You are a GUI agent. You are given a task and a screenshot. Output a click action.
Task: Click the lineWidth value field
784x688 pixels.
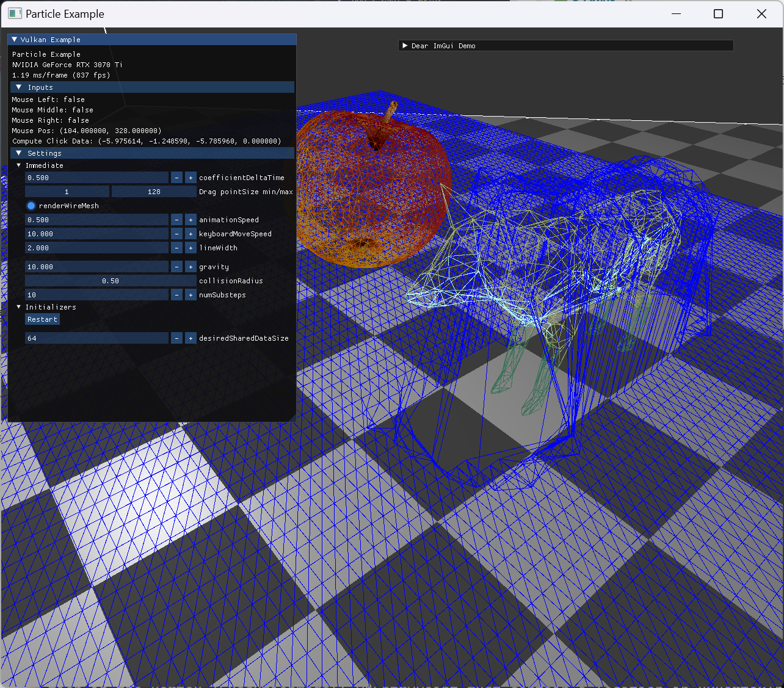coord(96,248)
